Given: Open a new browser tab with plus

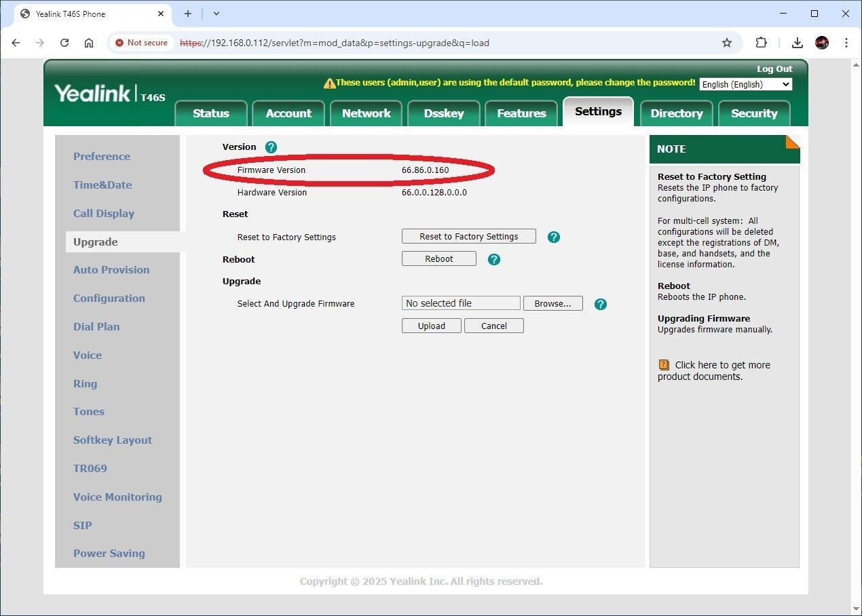Looking at the screenshot, I should click(188, 14).
